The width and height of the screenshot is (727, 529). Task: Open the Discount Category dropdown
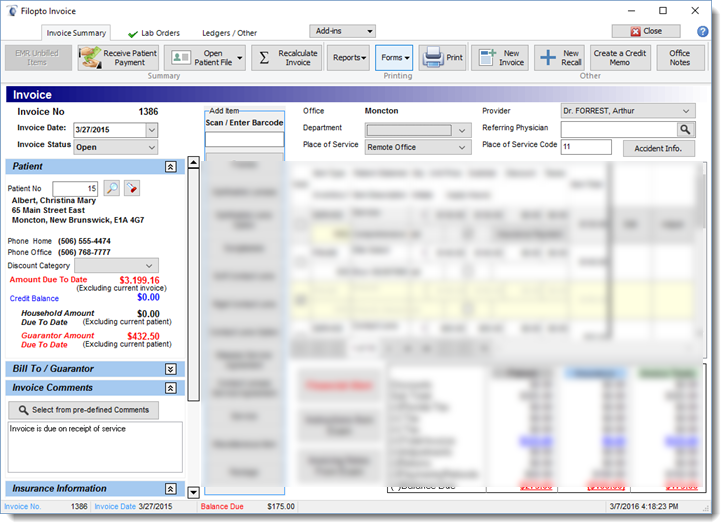(x=149, y=266)
